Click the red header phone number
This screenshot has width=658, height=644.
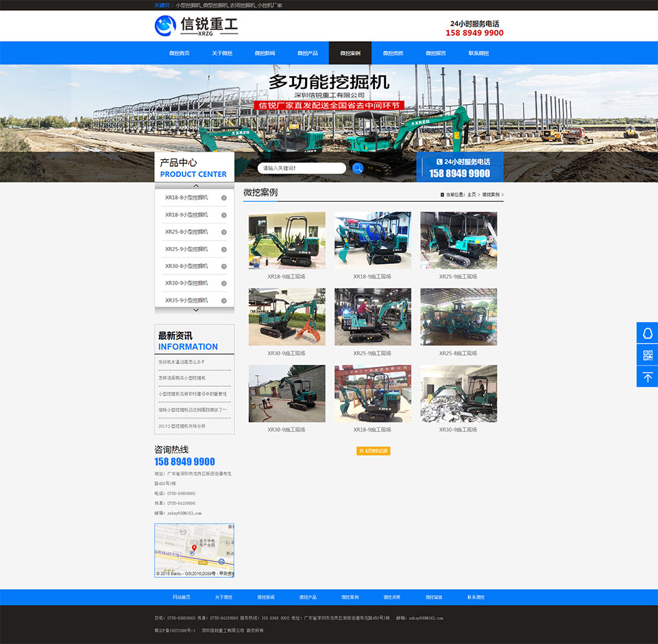point(474,33)
